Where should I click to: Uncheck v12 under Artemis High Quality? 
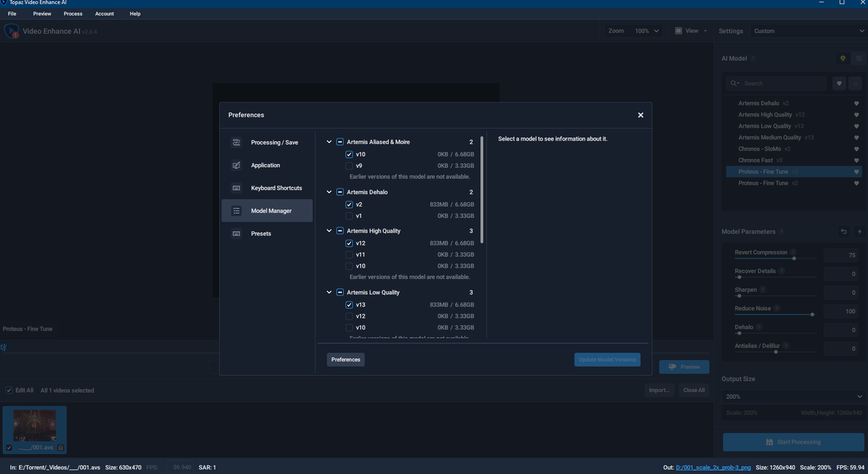click(349, 243)
